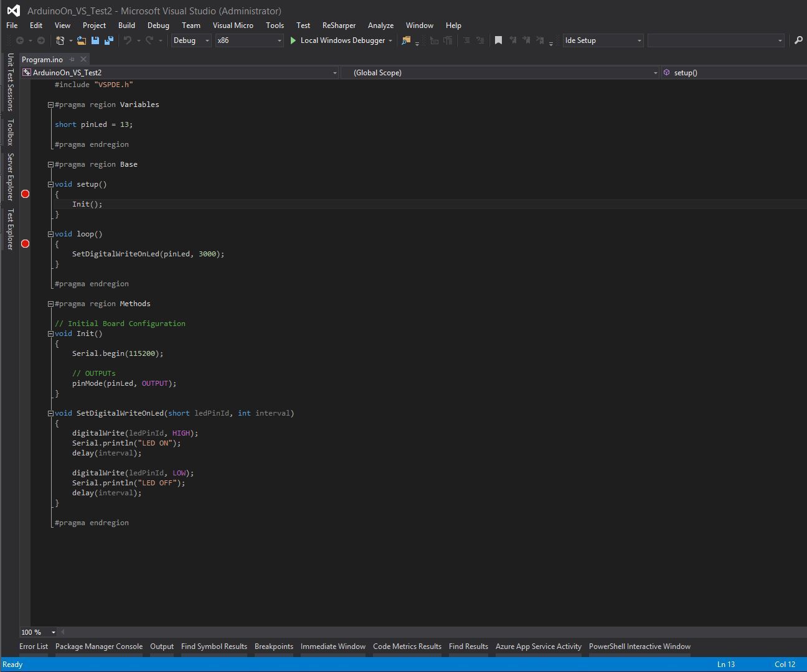Open the x86 platform dropdown

pyautogui.click(x=250, y=40)
